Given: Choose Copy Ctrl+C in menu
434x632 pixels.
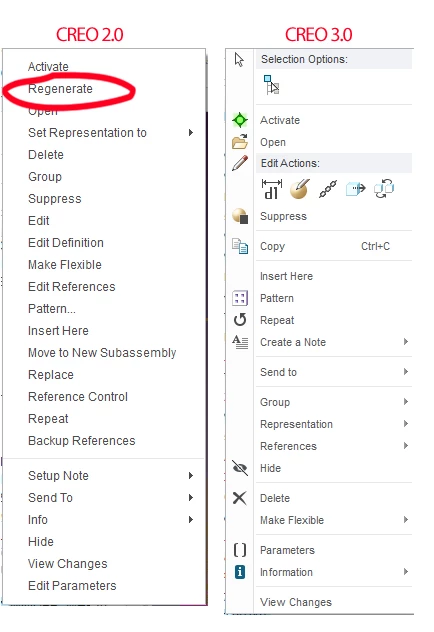Looking at the screenshot, I should [325, 246].
